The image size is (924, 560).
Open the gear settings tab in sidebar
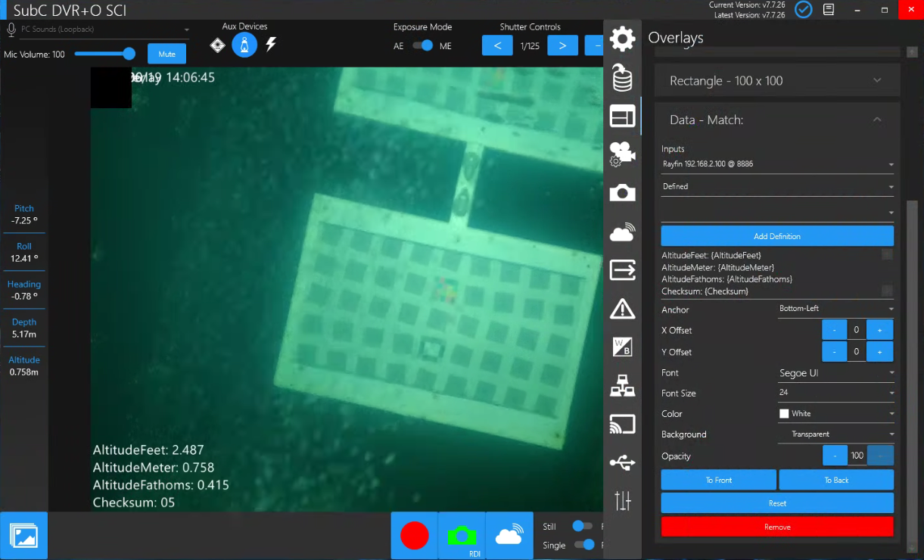[622, 38]
